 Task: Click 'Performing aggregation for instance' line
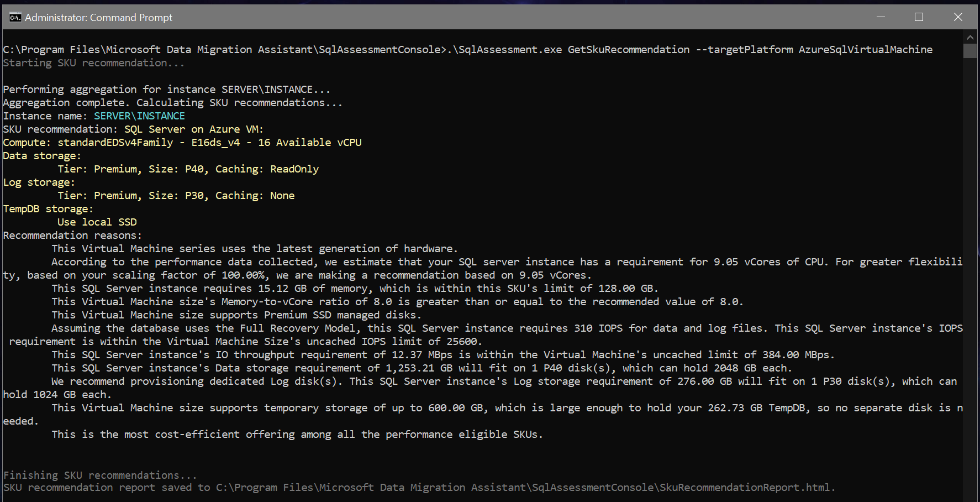167,90
